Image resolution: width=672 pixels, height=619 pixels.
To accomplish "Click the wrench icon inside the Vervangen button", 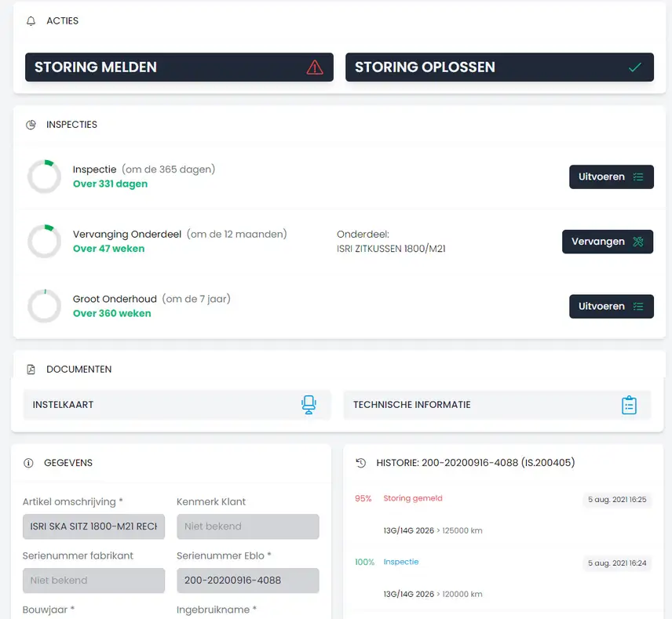I will 640,242.
